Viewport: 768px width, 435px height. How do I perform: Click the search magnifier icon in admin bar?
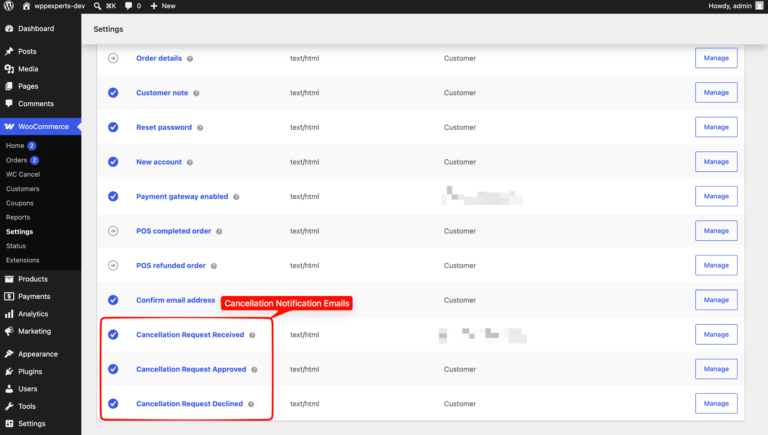click(x=97, y=6)
